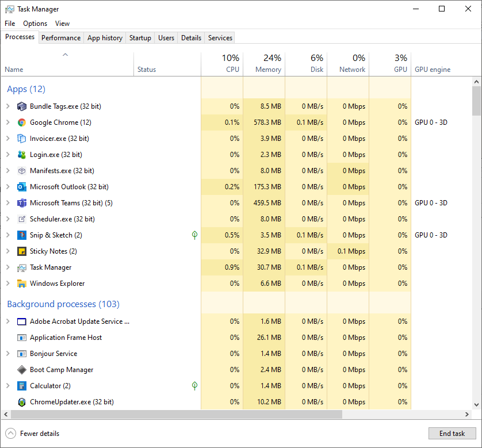The height and width of the screenshot is (448, 482).
Task: Click the horizontal scrollbar thumb
Action: [177, 415]
